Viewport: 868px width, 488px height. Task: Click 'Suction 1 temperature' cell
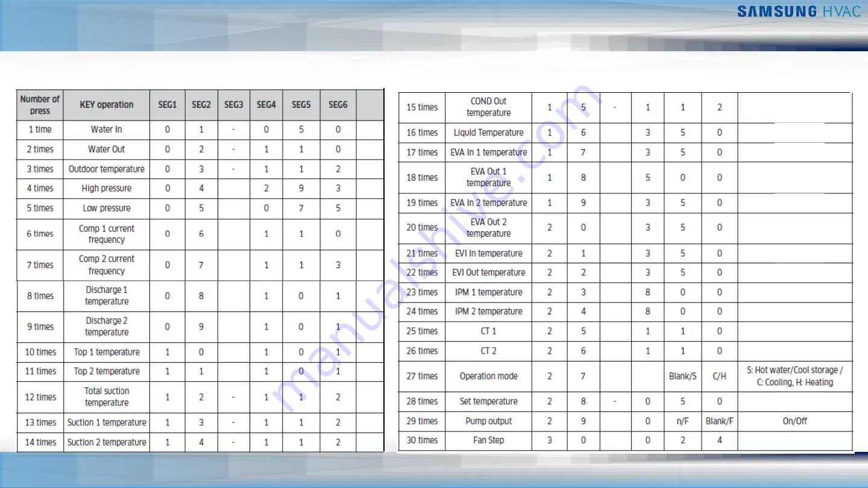(x=107, y=423)
